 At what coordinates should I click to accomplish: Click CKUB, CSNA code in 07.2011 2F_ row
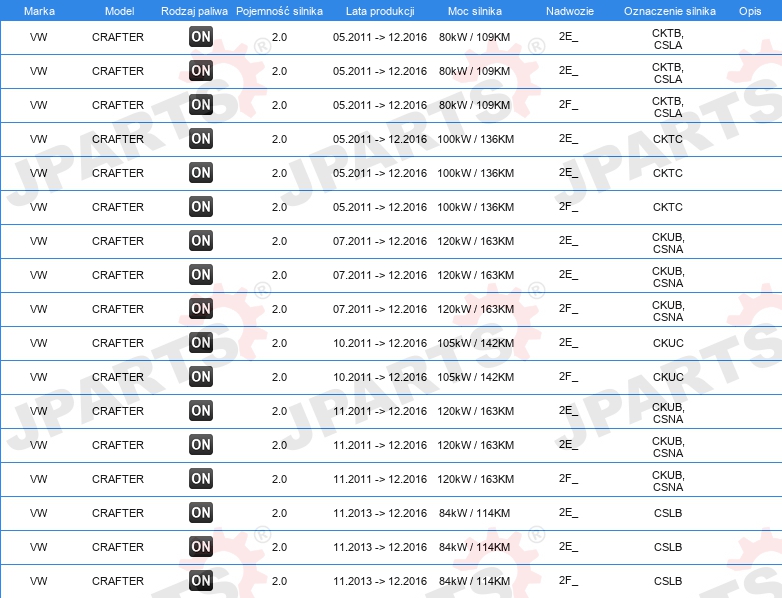[x=668, y=311]
